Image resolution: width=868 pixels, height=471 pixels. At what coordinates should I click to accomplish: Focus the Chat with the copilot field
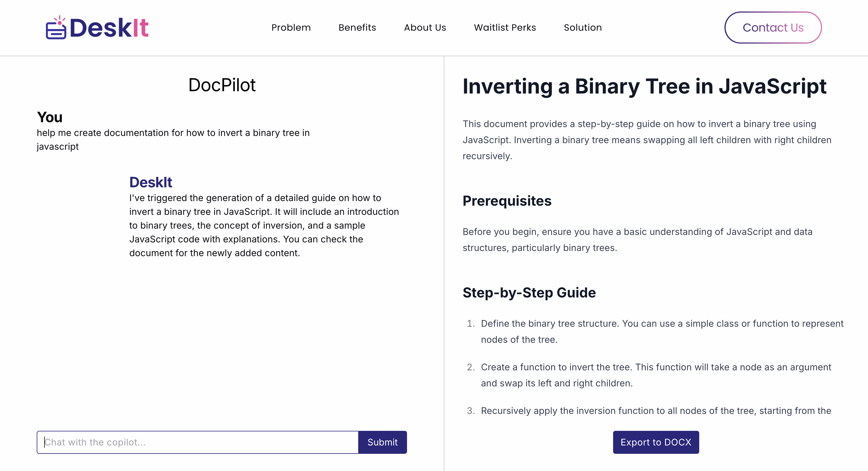click(x=197, y=442)
